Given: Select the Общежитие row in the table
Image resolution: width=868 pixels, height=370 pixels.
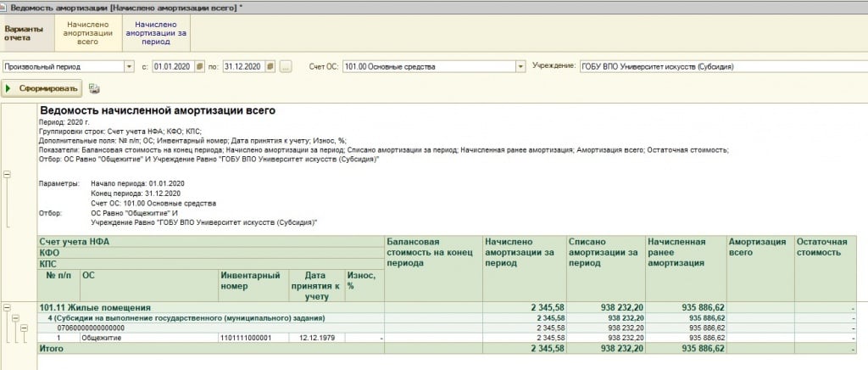Looking at the screenshot, I should coord(100,338).
